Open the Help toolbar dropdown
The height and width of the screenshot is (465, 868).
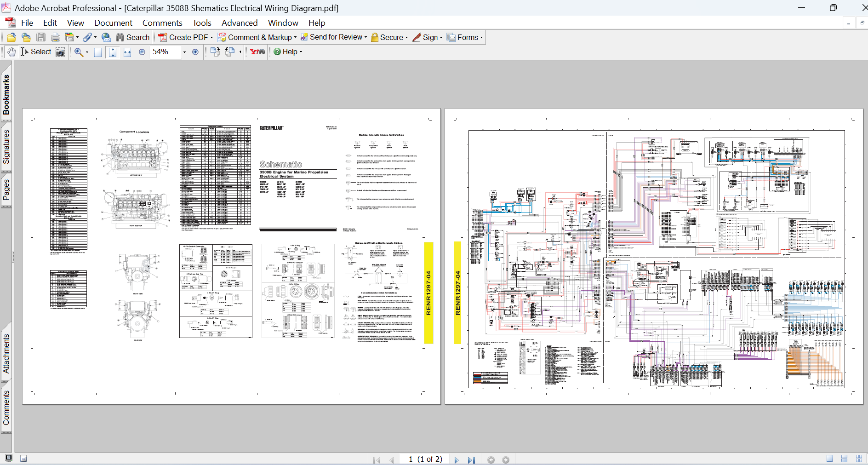[288, 52]
